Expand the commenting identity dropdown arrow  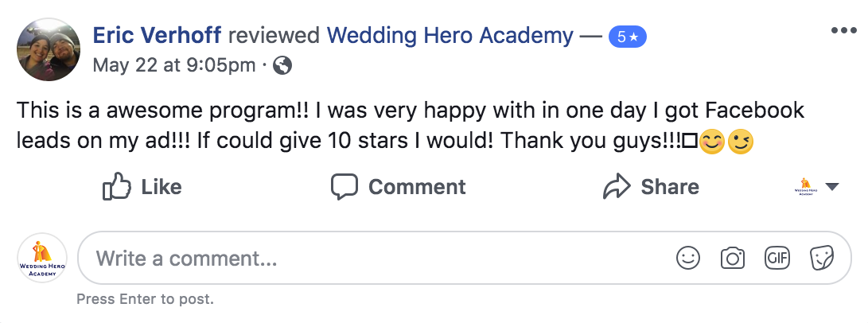[x=832, y=187]
